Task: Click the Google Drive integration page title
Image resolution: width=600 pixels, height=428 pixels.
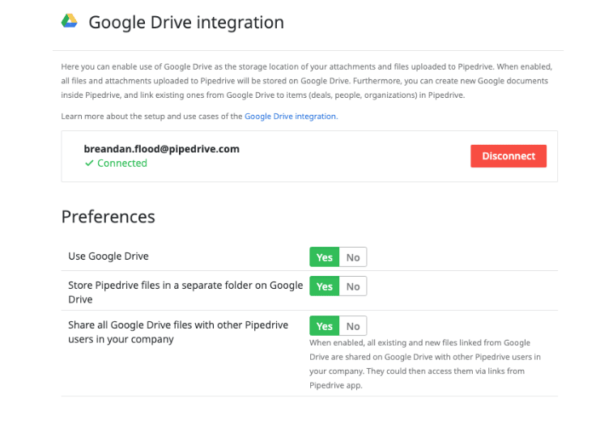Action: (x=186, y=22)
